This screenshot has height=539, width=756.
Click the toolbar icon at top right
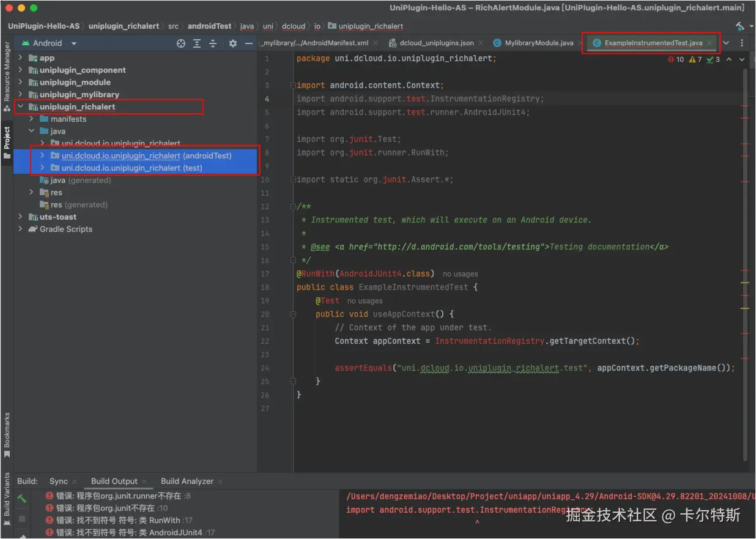pos(740,26)
